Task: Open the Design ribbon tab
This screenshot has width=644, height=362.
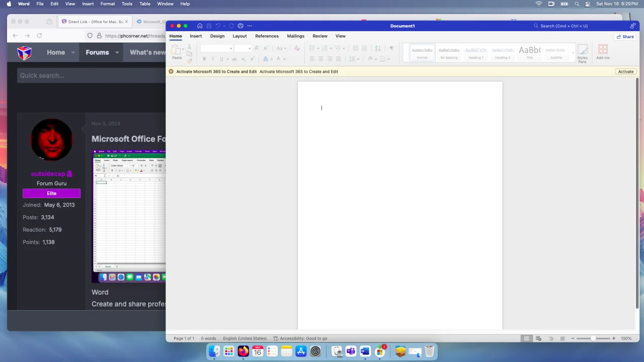Action: [x=217, y=36]
